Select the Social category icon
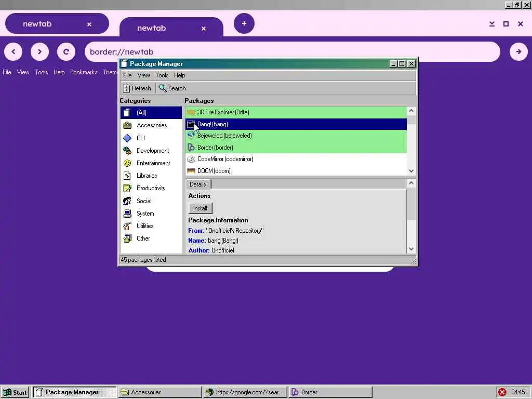 (127, 201)
